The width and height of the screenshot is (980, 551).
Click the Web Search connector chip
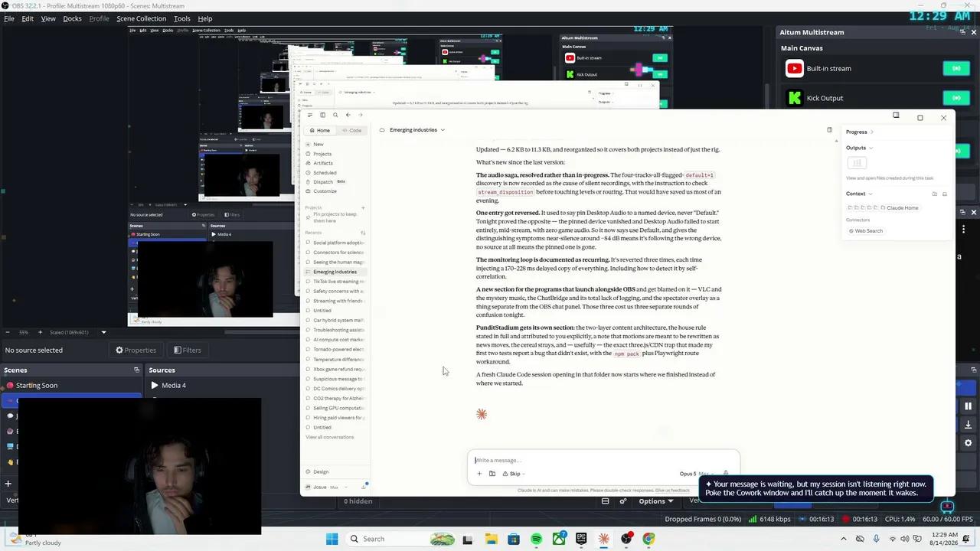coord(866,231)
